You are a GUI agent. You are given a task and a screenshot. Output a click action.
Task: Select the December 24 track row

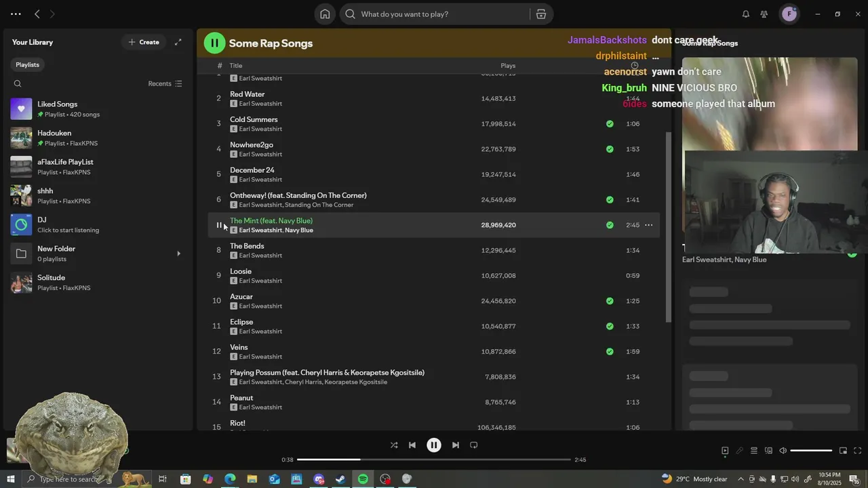(x=434, y=175)
